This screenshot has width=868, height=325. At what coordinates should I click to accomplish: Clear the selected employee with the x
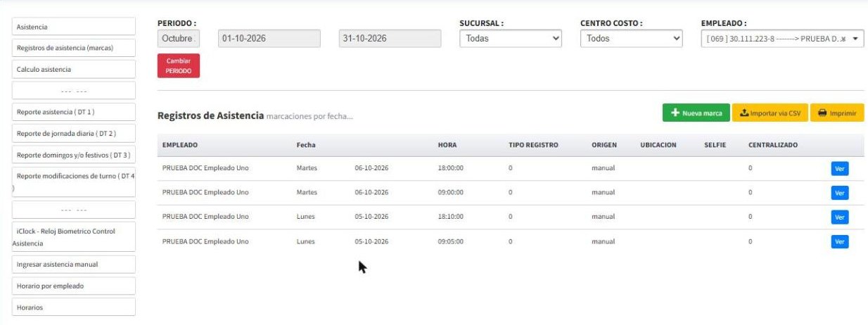pyautogui.click(x=843, y=39)
